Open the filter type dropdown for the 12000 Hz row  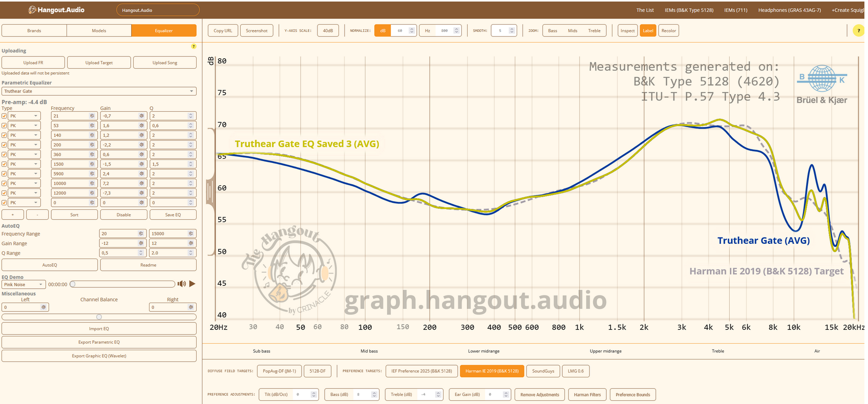coord(24,193)
